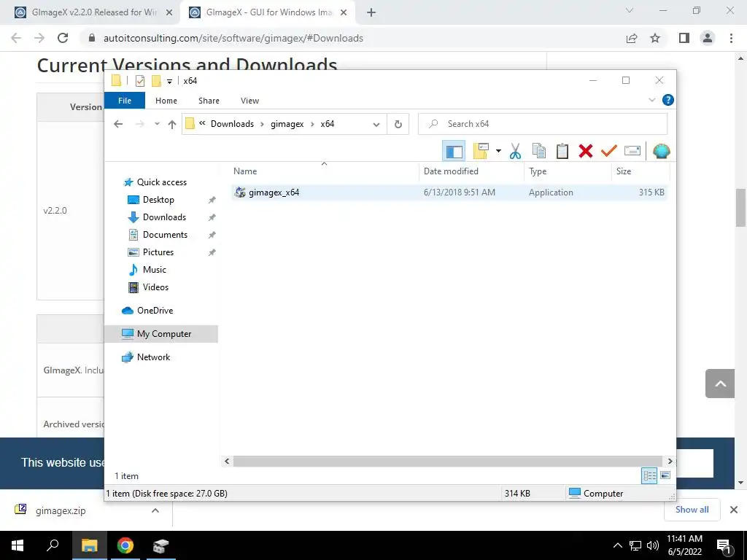Screen dimensions: 747x560
Task: Click the red X Delete icon
Action: (x=586, y=152)
